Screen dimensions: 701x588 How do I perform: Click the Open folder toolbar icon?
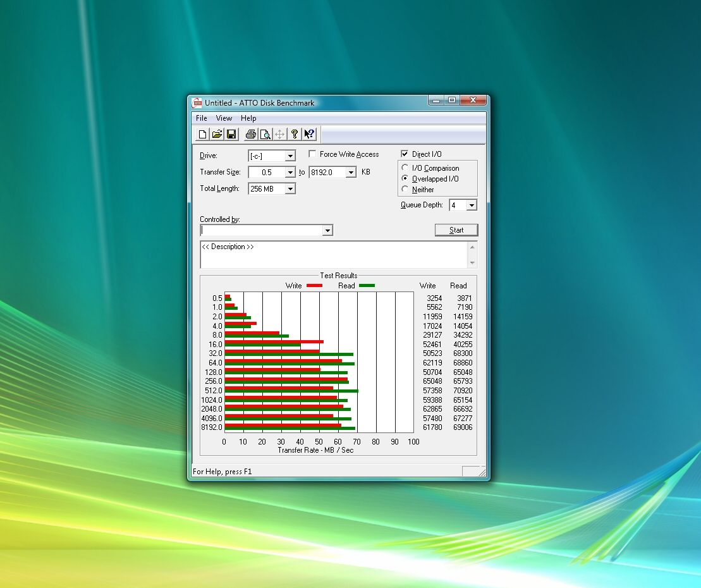[x=217, y=134]
